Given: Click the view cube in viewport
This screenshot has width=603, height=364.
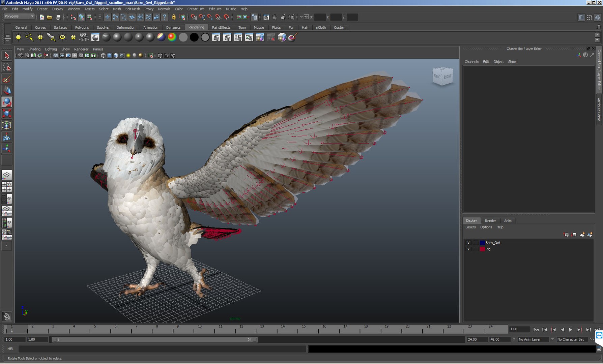Looking at the screenshot, I should click(442, 77).
